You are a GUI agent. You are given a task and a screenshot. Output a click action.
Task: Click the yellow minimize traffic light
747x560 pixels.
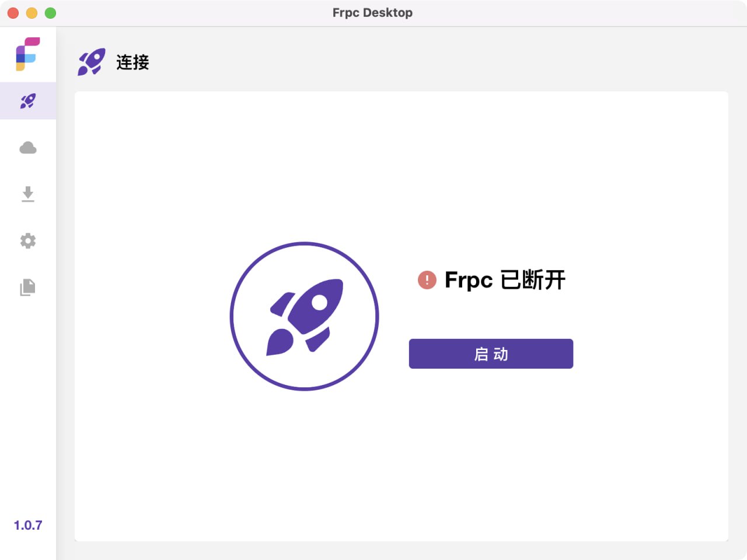tap(32, 12)
